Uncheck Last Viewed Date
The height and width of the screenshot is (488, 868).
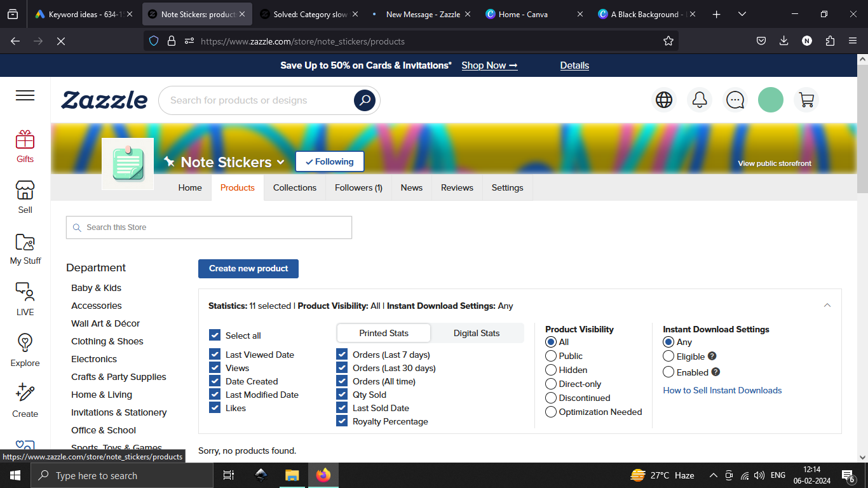[x=215, y=355]
